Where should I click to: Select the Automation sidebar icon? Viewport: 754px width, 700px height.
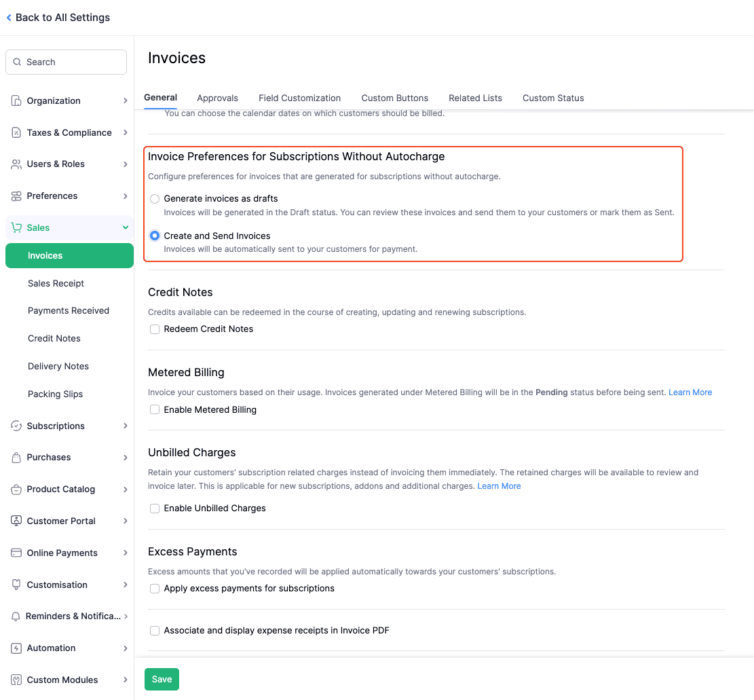[15, 648]
